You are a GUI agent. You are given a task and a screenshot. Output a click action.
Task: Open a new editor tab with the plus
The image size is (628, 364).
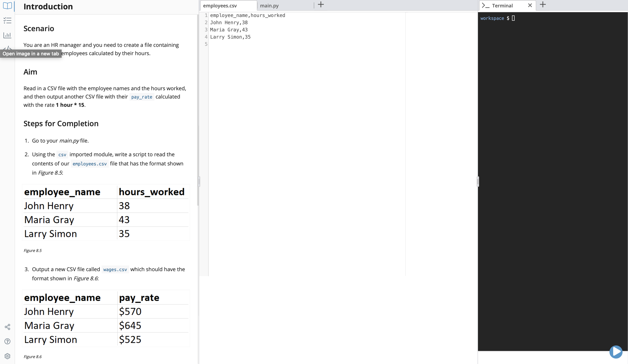321,5
